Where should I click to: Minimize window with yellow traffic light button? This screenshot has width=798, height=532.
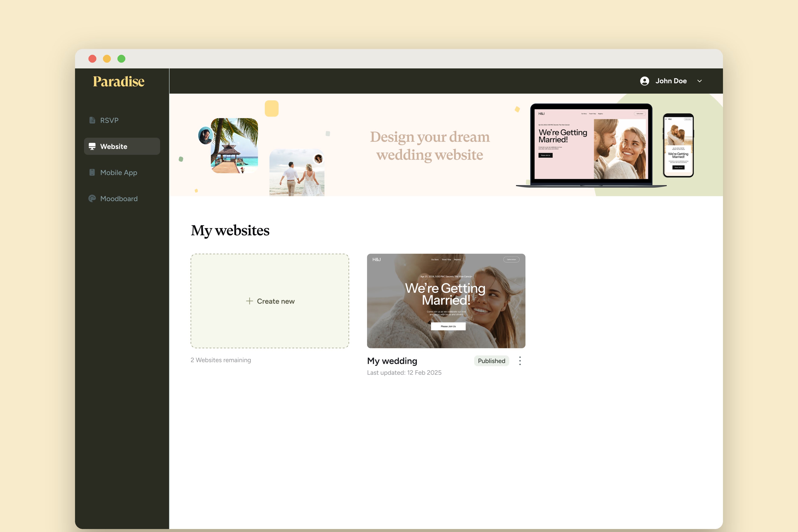click(107, 59)
